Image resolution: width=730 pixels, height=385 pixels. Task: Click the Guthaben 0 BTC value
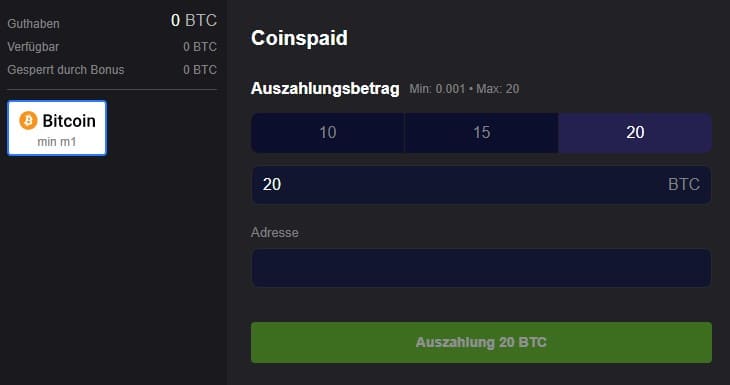pos(194,20)
